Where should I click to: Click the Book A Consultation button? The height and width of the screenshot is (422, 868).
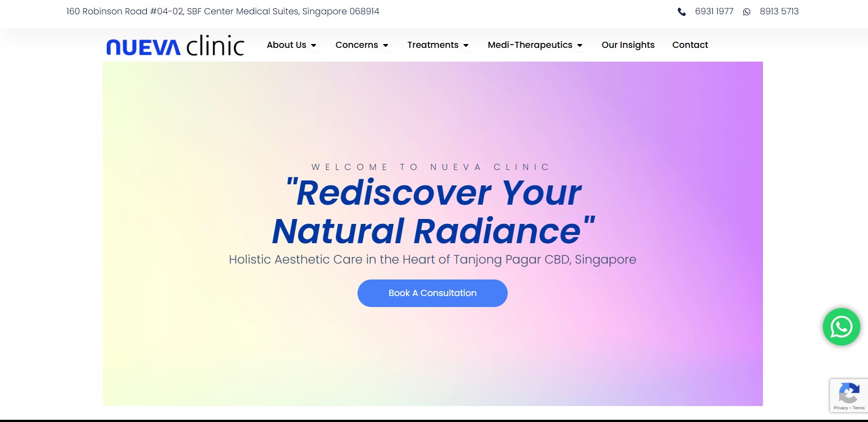[x=432, y=293]
